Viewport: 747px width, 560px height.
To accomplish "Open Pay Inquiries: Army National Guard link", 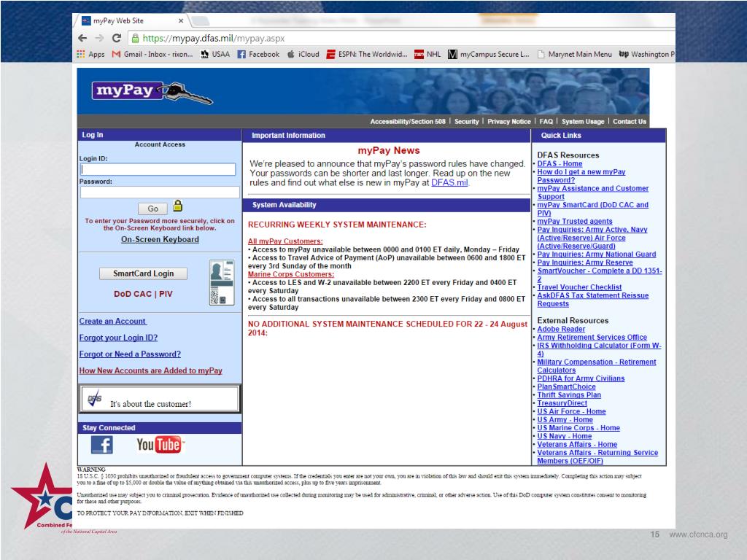I will pos(597,254).
